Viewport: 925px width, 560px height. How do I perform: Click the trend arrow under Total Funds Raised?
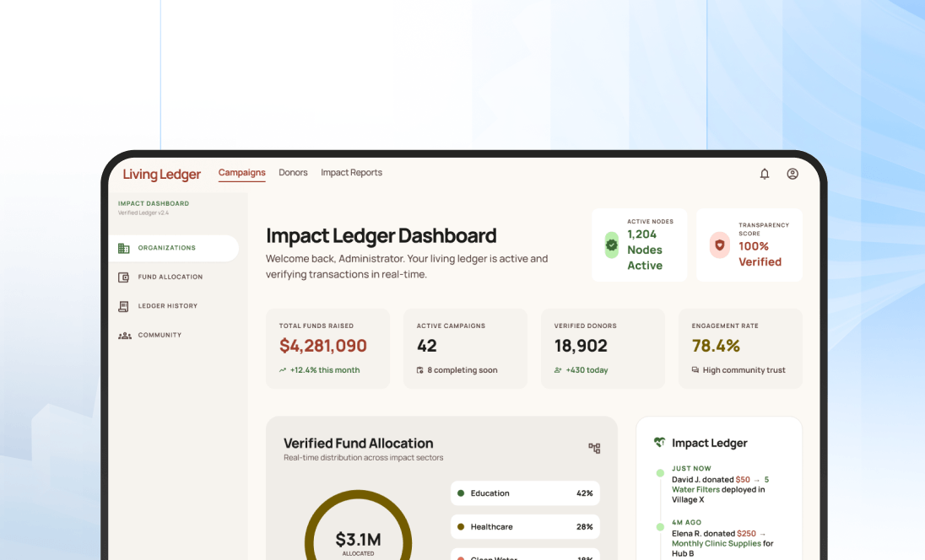[x=283, y=369]
